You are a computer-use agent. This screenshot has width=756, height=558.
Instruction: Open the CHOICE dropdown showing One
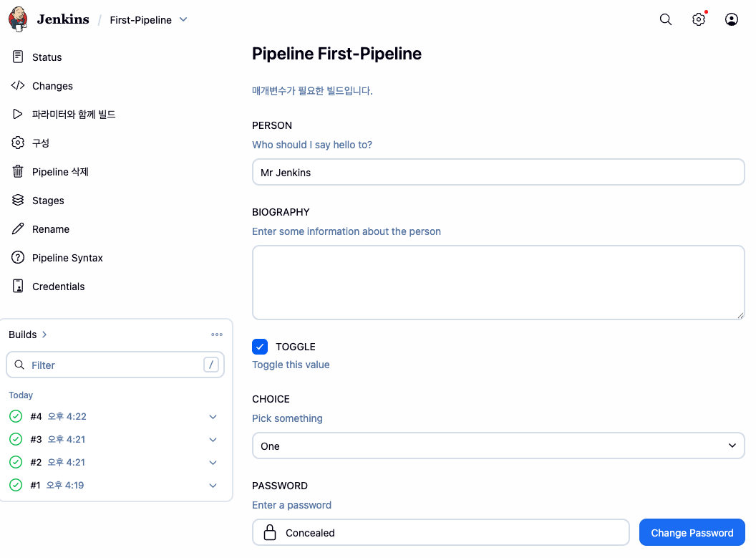(498, 446)
